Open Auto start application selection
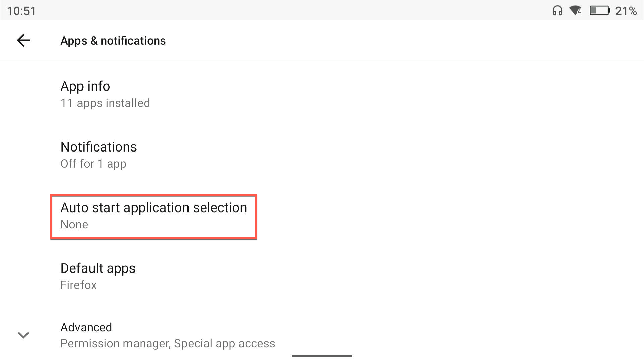 coord(322,216)
